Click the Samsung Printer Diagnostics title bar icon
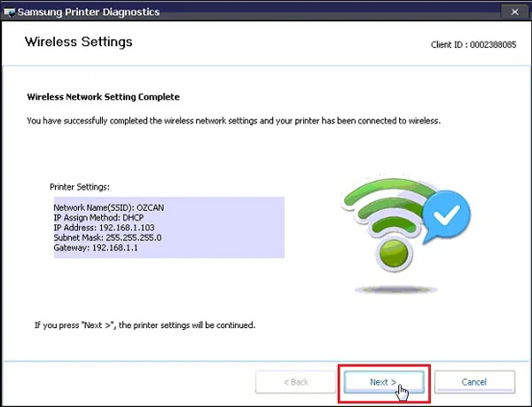 click(x=10, y=11)
